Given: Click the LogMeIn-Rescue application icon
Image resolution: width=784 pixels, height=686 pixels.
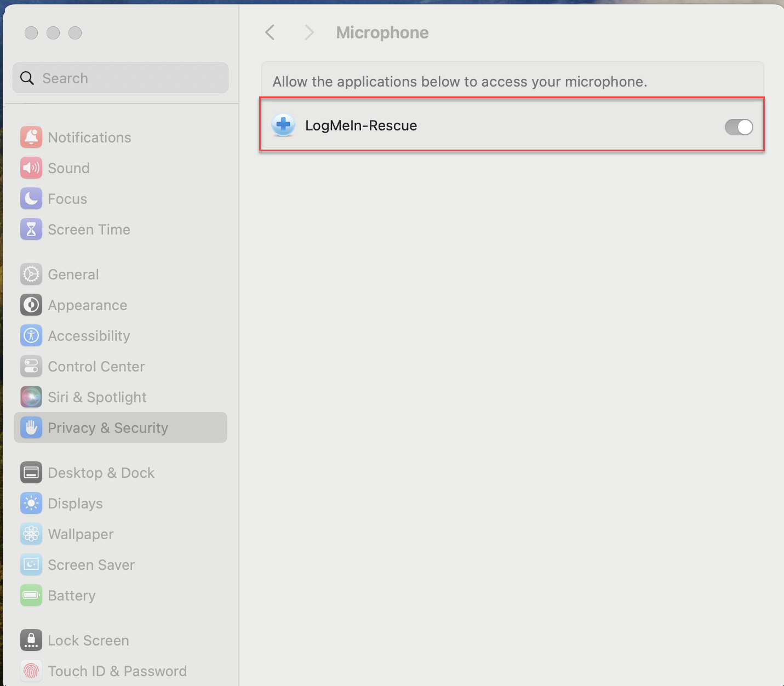Looking at the screenshot, I should pos(283,125).
